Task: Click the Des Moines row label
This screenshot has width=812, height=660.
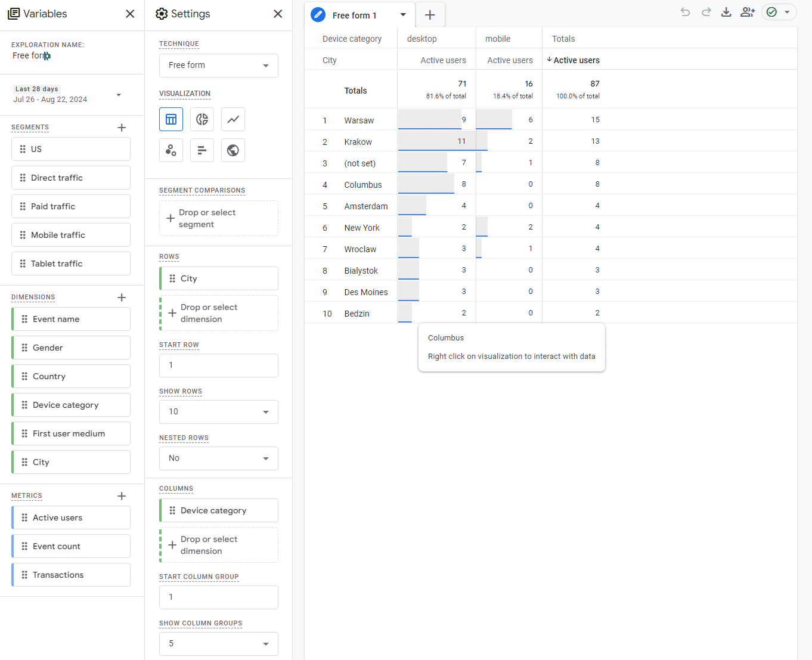Action: click(x=366, y=292)
